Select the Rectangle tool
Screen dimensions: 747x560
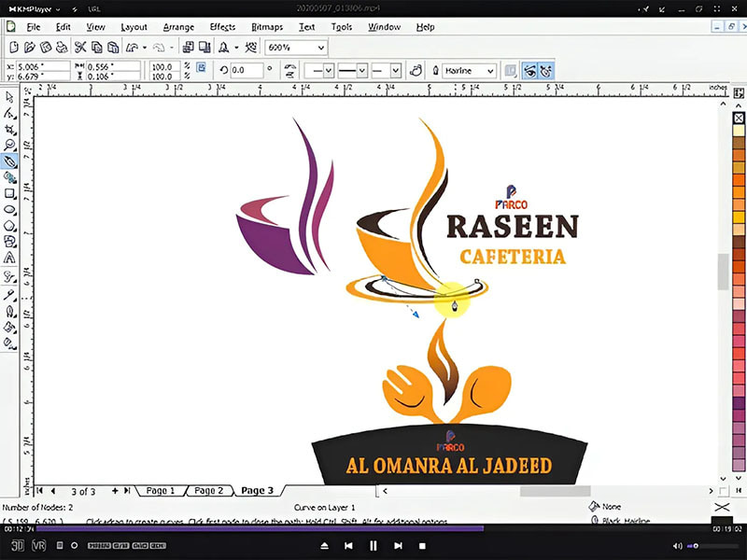click(9, 193)
